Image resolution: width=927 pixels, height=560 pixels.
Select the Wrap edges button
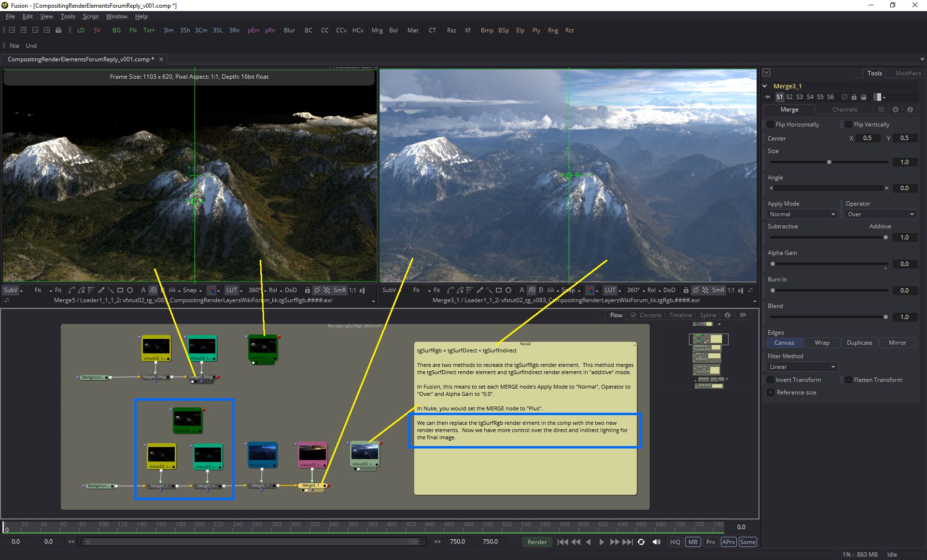pyautogui.click(x=822, y=343)
